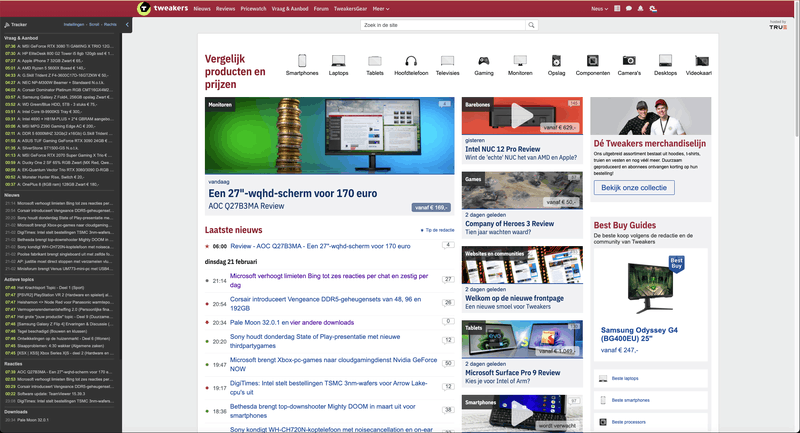Open Company of Heroes 3 Review link
Screen dimensions: 800x433
click(509, 223)
